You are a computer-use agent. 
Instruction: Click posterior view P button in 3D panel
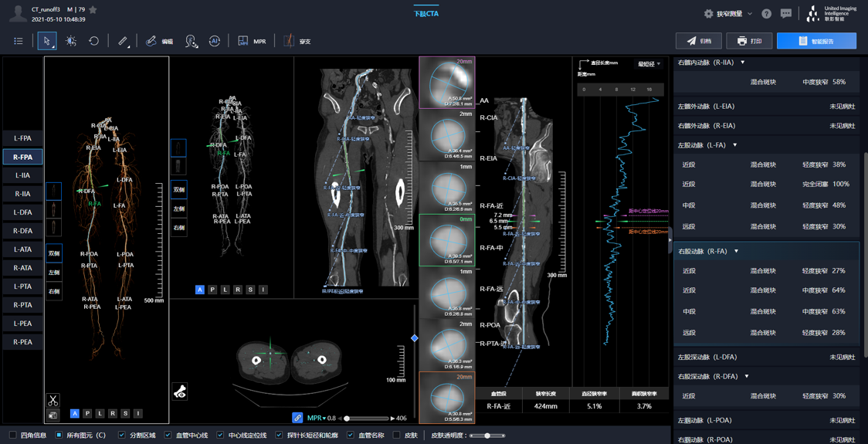click(87, 414)
